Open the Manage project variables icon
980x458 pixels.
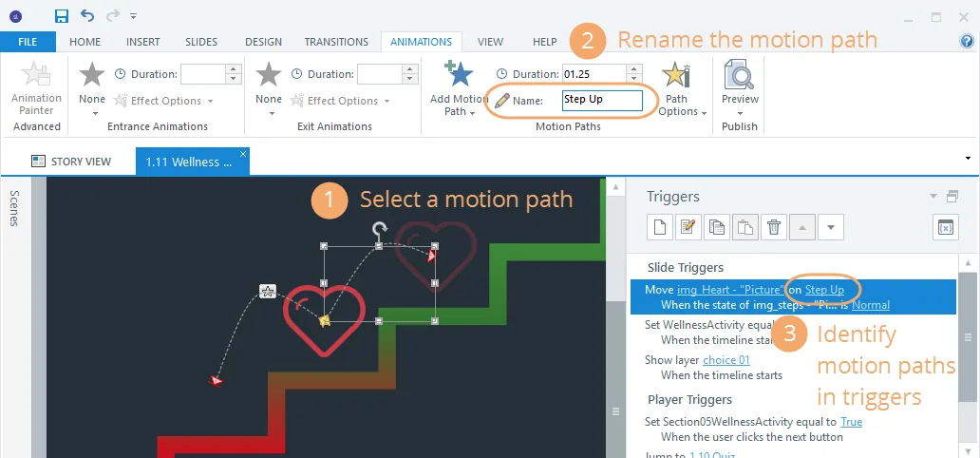[946, 228]
